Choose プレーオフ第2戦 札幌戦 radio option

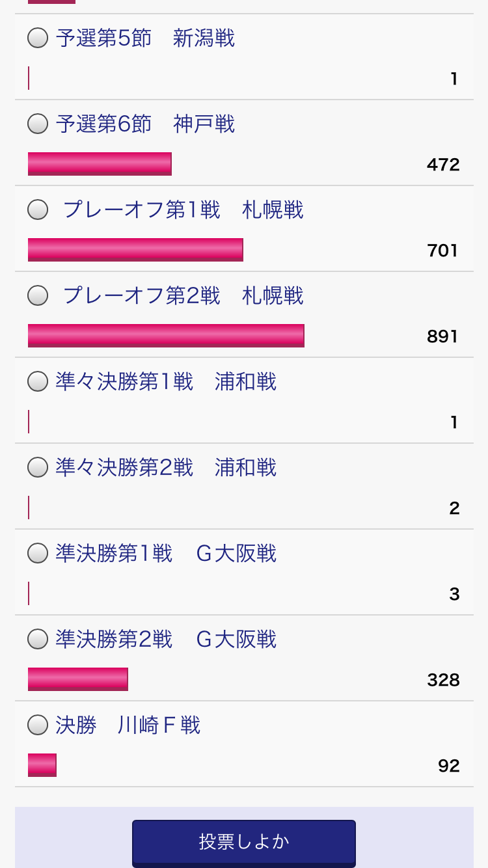[38, 295]
